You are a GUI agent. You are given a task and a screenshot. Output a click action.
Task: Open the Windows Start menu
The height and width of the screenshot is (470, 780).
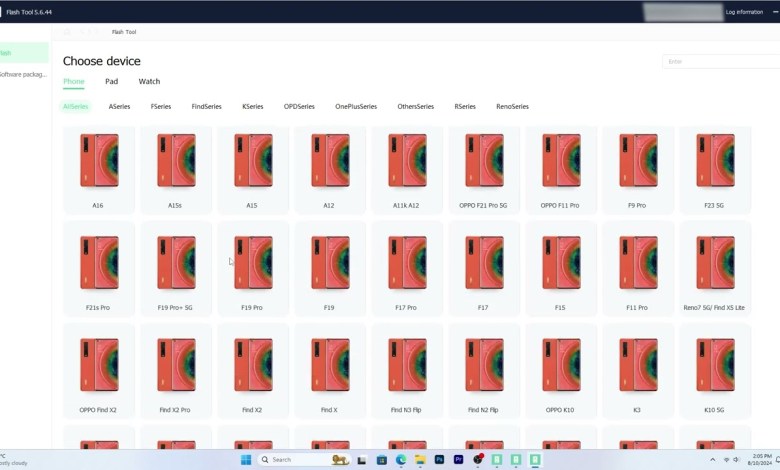pos(245,459)
